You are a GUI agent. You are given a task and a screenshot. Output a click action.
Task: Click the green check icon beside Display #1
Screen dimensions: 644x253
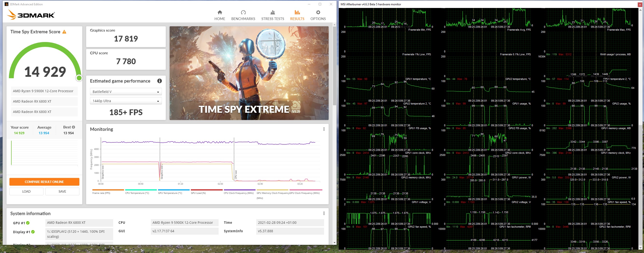click(33, 232)
